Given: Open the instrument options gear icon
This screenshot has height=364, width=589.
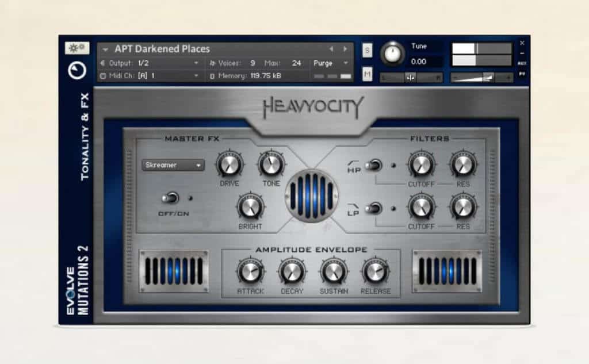Looking at the screenshot, I should point(77,48).
